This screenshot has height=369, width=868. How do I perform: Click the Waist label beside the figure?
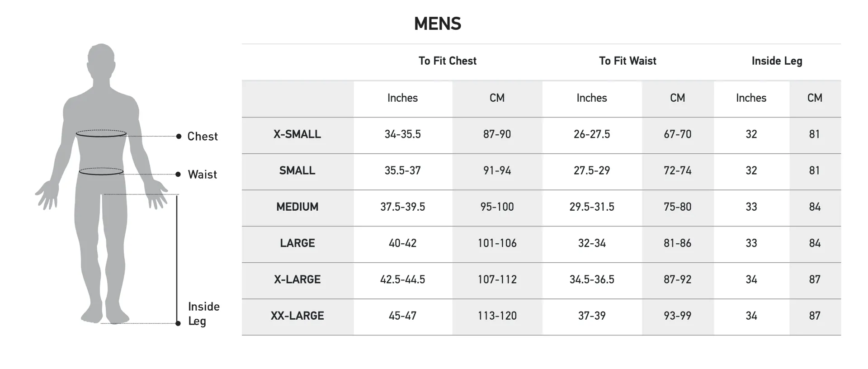pyautogui.click(x=202, y=175)
